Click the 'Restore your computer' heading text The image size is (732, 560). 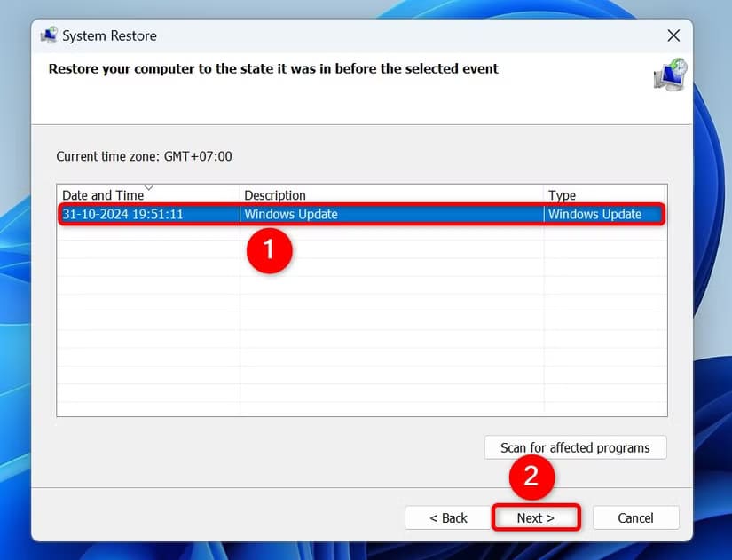pos(273,68)
